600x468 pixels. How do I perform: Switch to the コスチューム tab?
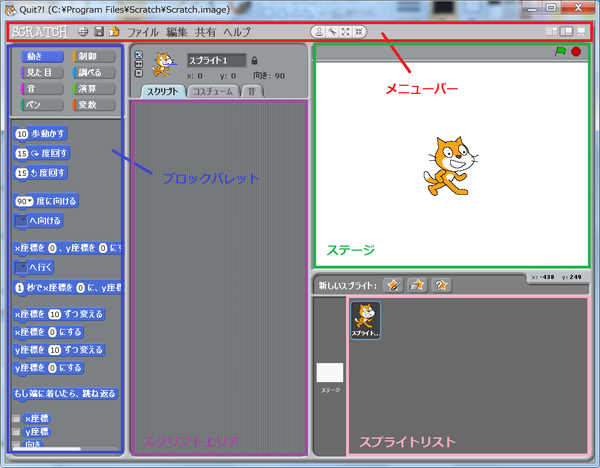click(x=213, y=91)
